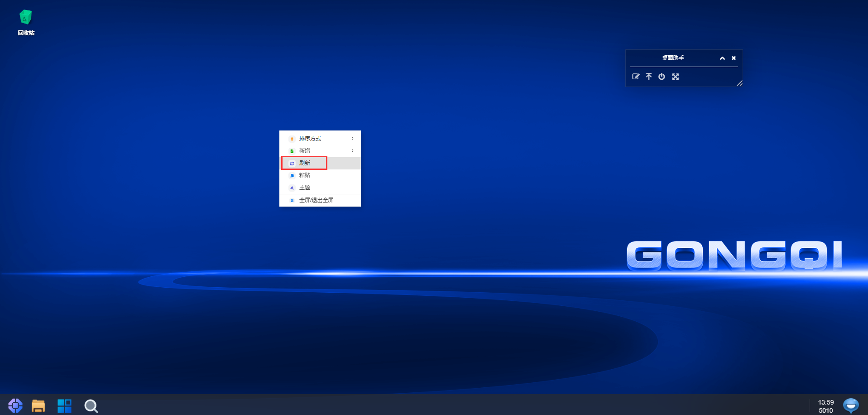
Task: Click the power icon in 桌面助手
Action: (662, 77)
